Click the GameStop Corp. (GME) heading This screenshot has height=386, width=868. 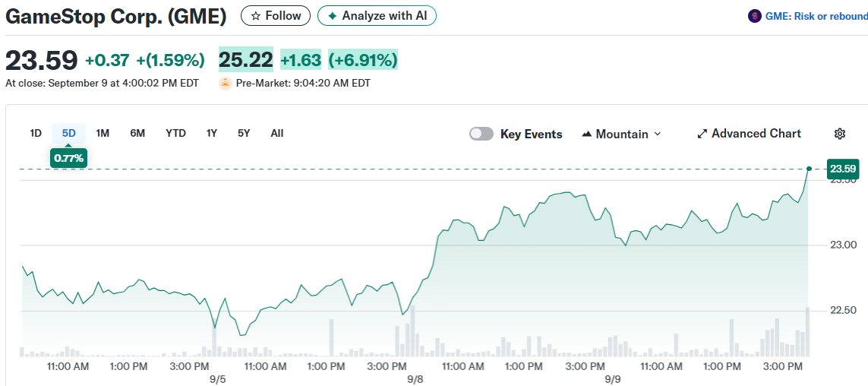tap(116, 17)
